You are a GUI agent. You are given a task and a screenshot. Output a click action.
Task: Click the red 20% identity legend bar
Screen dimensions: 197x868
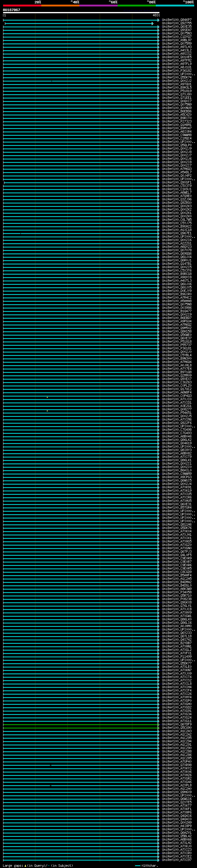tap(22, 6)
